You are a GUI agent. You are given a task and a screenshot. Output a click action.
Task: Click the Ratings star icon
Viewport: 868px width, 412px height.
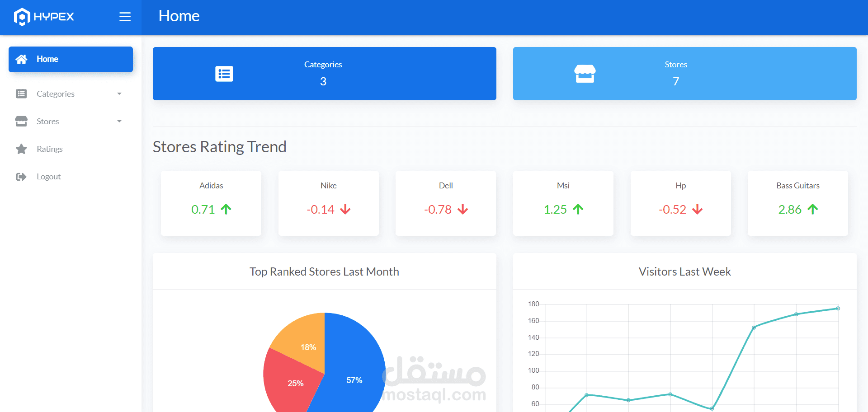[x=21, y=149]
